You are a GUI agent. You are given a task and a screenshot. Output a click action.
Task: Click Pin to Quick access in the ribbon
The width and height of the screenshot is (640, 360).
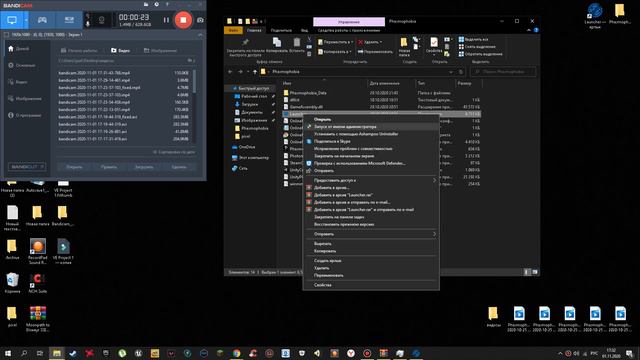(x=245, y=47)
